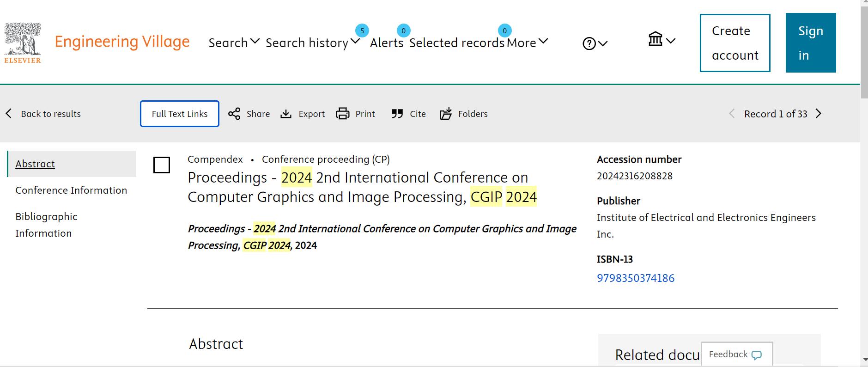Screen dimensions: 868x367
Task: Open the help question mark menu
Action: (x=595, y=43)
